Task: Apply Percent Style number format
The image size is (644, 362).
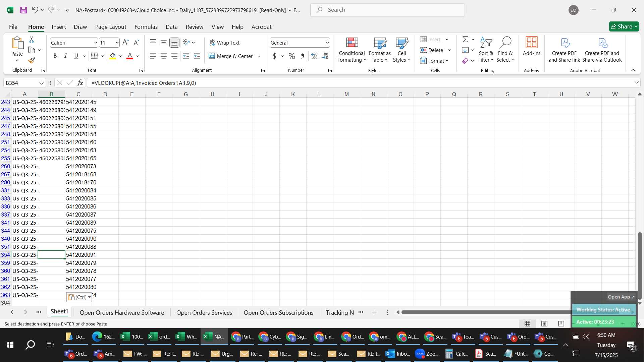Action: click(x=292, y=56)
